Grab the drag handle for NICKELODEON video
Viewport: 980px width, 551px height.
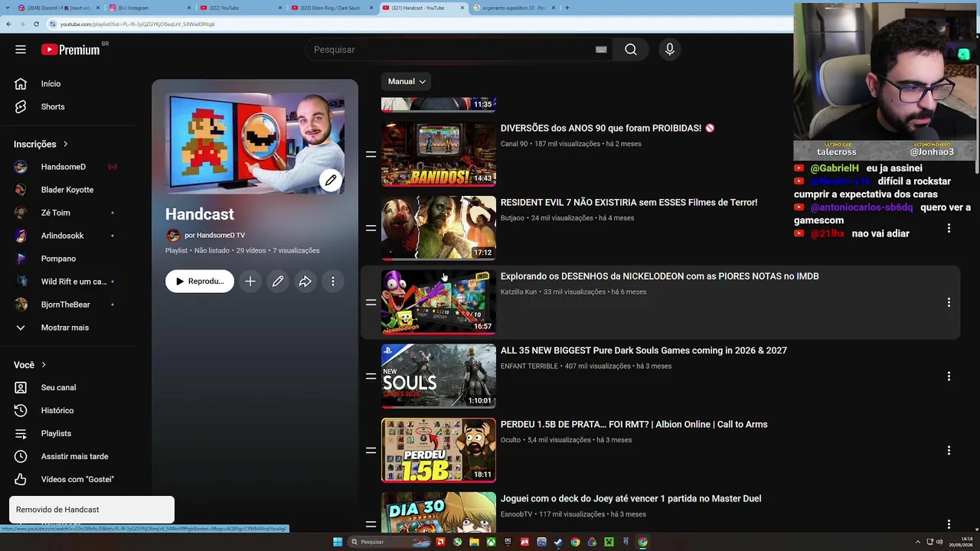(x=371, y=302)
